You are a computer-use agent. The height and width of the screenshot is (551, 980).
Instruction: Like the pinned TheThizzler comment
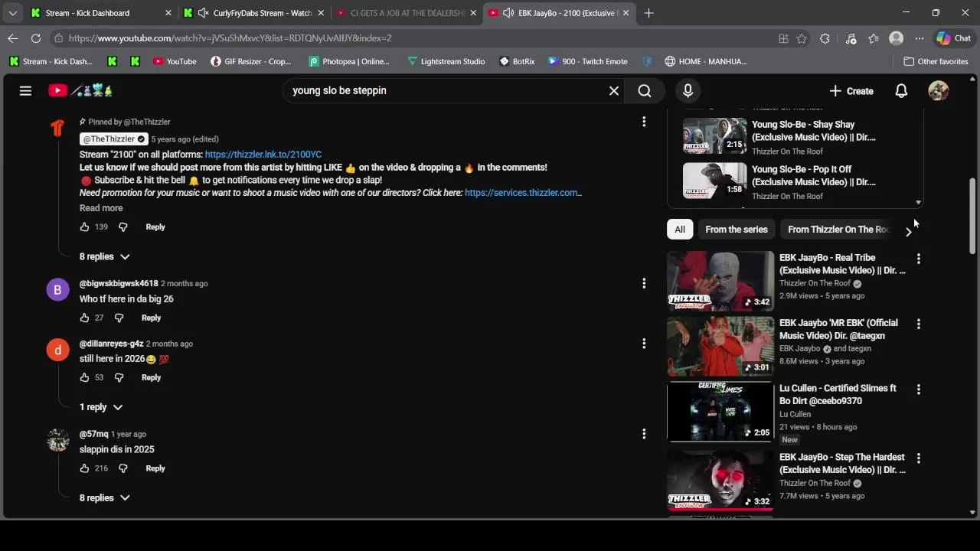coord(84,227)
